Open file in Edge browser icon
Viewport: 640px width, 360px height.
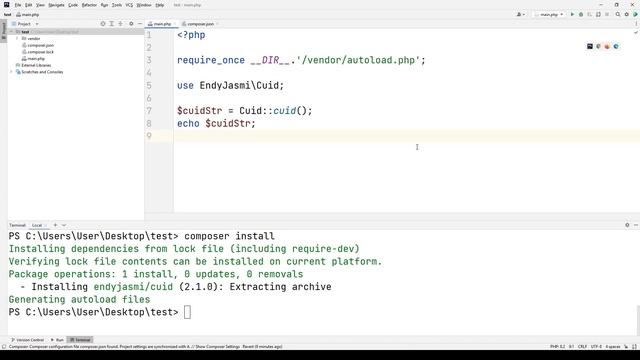pos(616,46)
